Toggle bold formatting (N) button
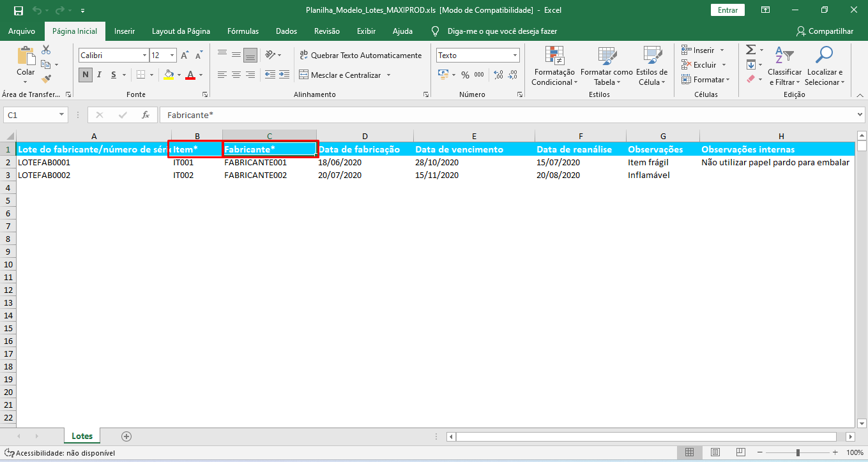The image size is (868, 462). point(86,75)
